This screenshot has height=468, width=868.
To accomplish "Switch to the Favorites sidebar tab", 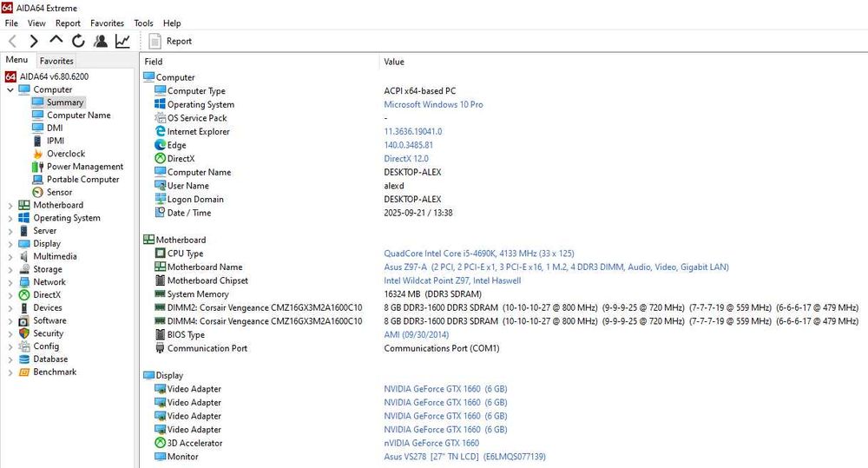I will 56,61.
